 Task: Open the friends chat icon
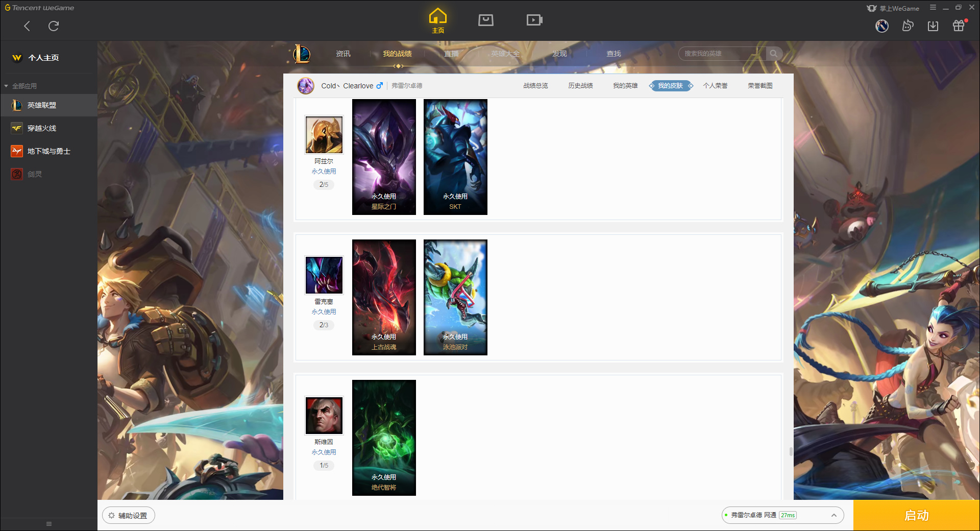[x=908, y=26]
